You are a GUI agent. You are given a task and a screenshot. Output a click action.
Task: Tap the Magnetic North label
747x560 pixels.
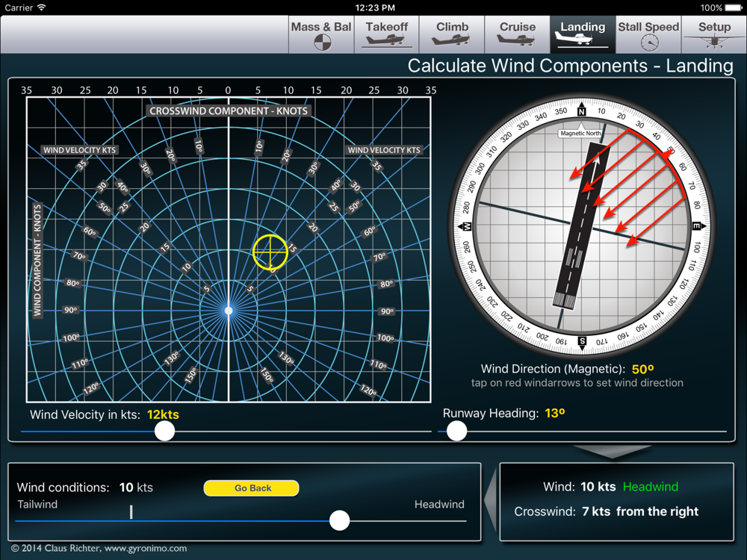click(x=580, y=134)
